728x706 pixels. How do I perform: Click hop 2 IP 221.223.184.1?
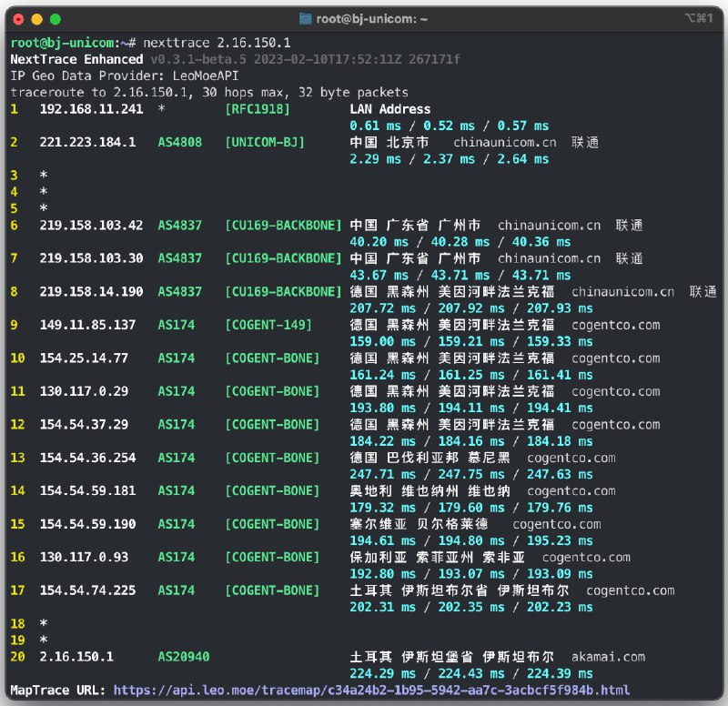tap(87, 143)
